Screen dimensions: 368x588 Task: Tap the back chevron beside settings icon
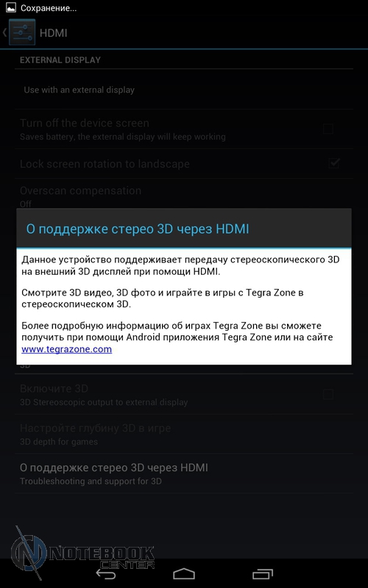click(4, 32)
